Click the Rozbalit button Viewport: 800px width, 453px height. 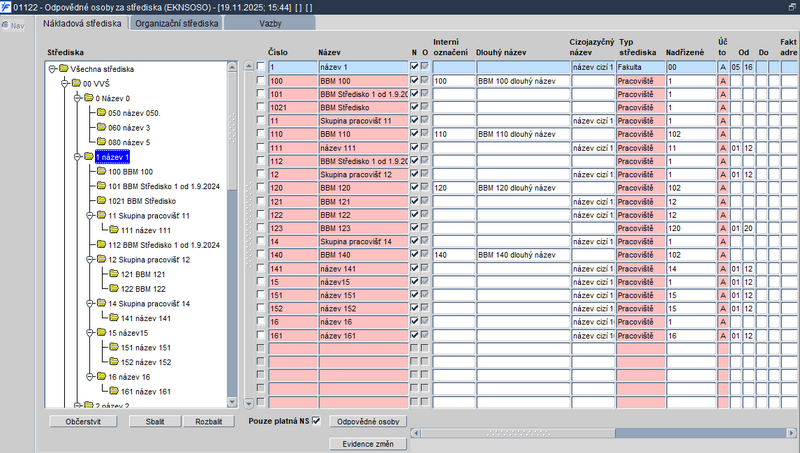[209, 421]
